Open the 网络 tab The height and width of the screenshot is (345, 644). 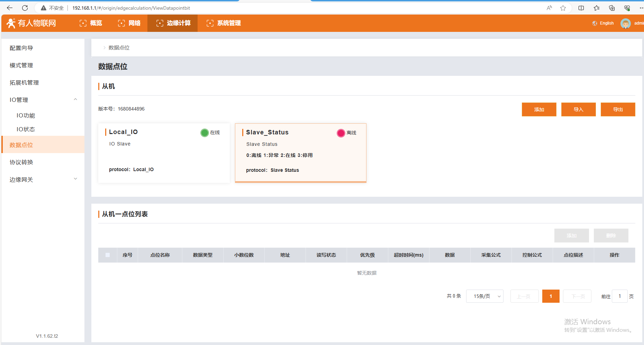[x=129, y=23]
